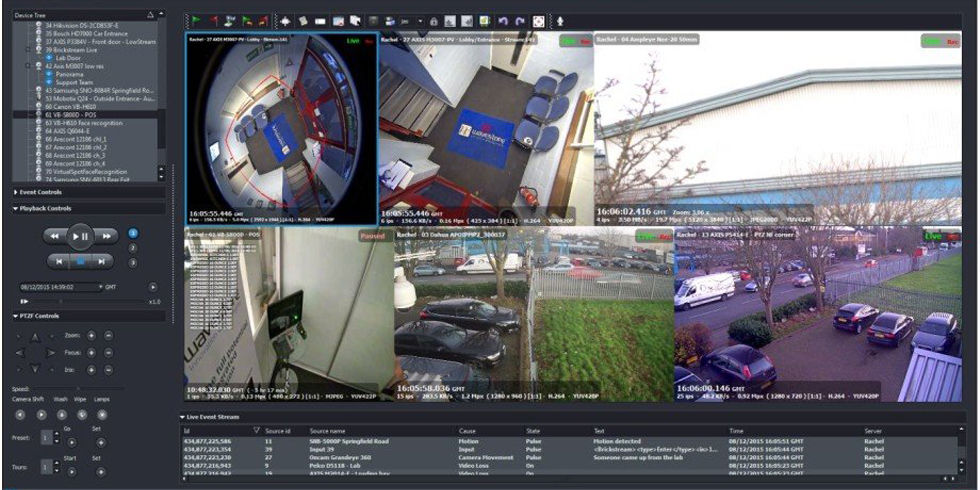
Task: Collapse the Device Tree panel arrow
Action: coord(149,14)
